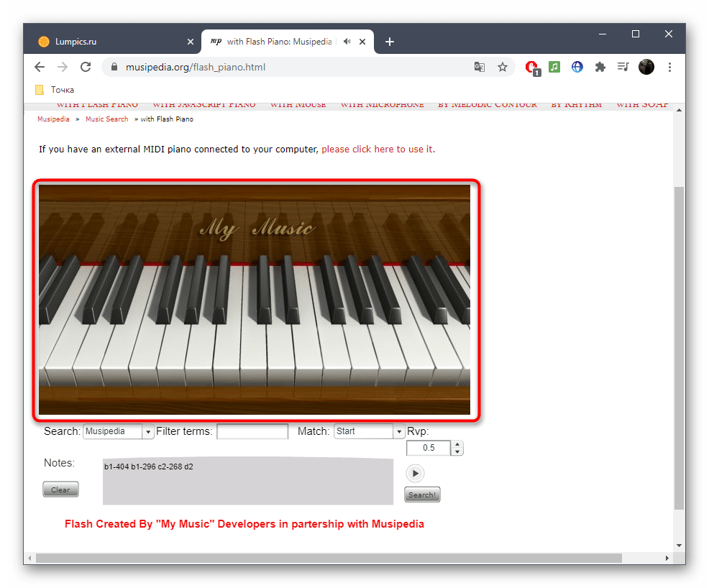Play the entered notes with the play button

pyautogui.click(x=415, y=473)
